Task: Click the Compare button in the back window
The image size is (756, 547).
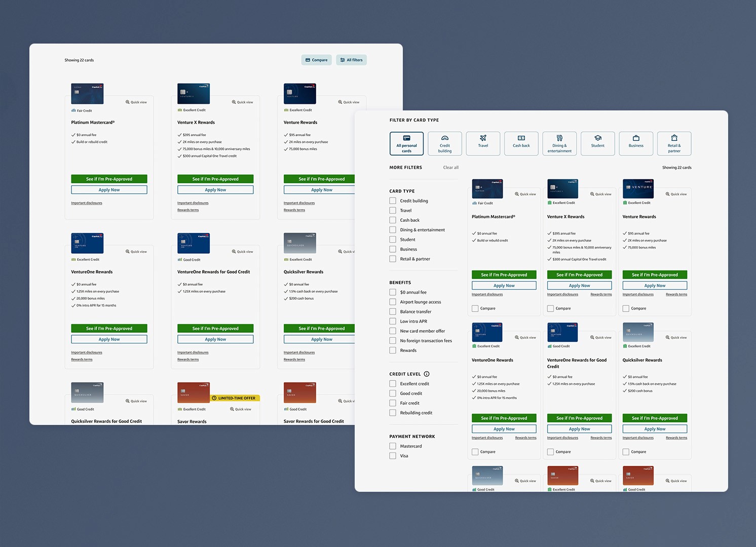Action: coord(316,60)
